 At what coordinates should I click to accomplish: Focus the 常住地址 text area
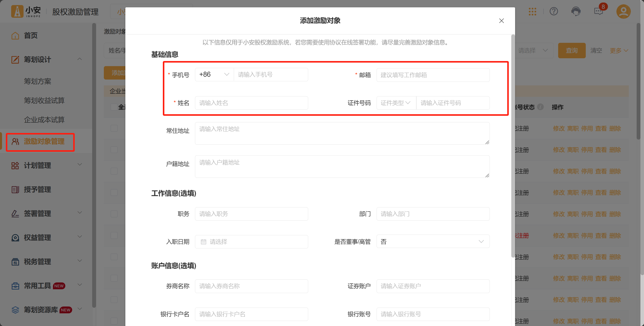click(342, 133)
